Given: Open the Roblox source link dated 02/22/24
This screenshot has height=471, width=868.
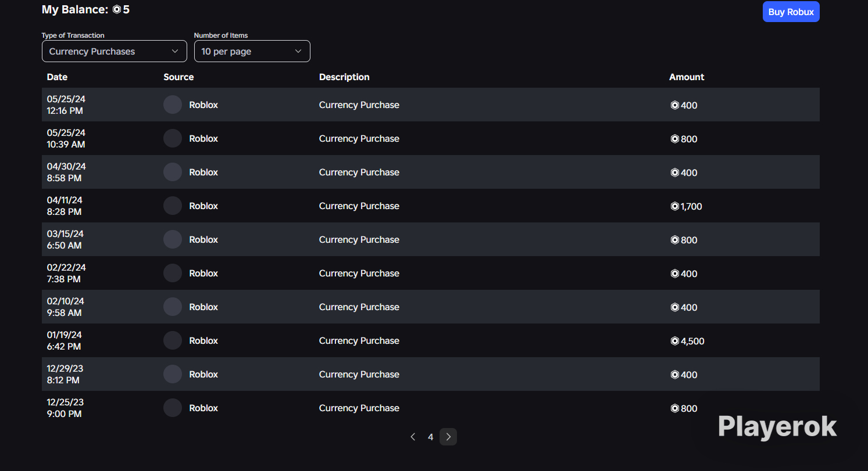Looking at the screenshot, I should pyautogui.click(x=203, y=273).
